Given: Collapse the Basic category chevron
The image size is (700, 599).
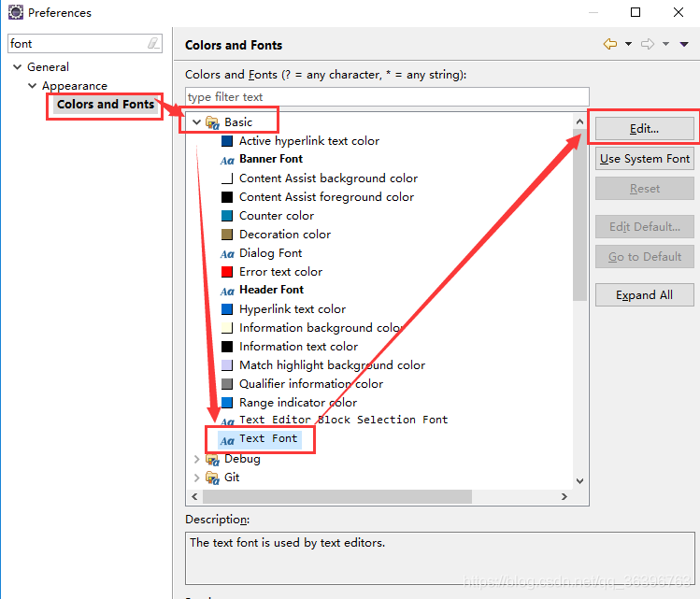Looking at the screenshot, I should tap(196, 121).
